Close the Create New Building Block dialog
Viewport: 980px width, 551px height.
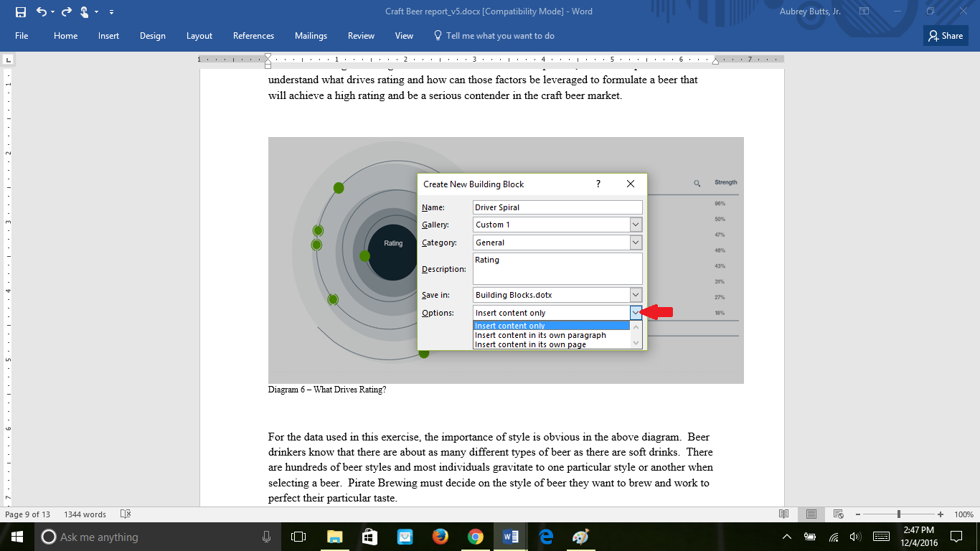point(631,184)
